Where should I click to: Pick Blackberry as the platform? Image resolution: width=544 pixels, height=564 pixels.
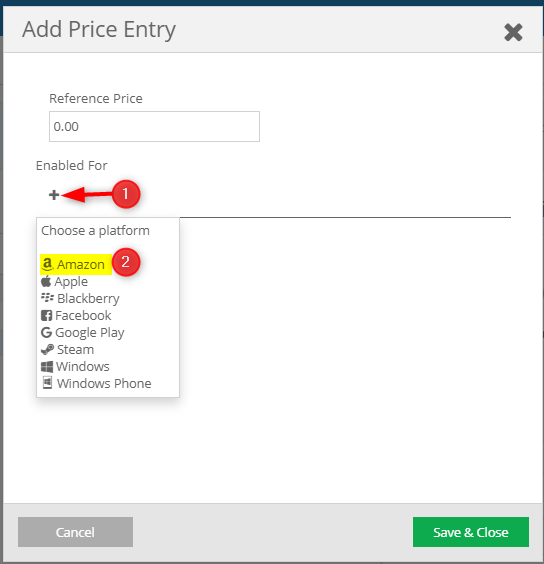coord(80,299)
